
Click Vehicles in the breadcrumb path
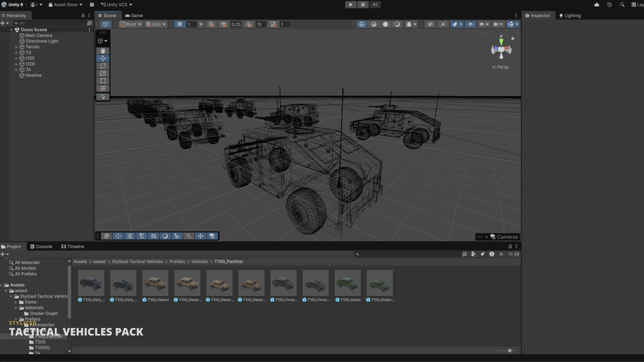pos(200,262)
